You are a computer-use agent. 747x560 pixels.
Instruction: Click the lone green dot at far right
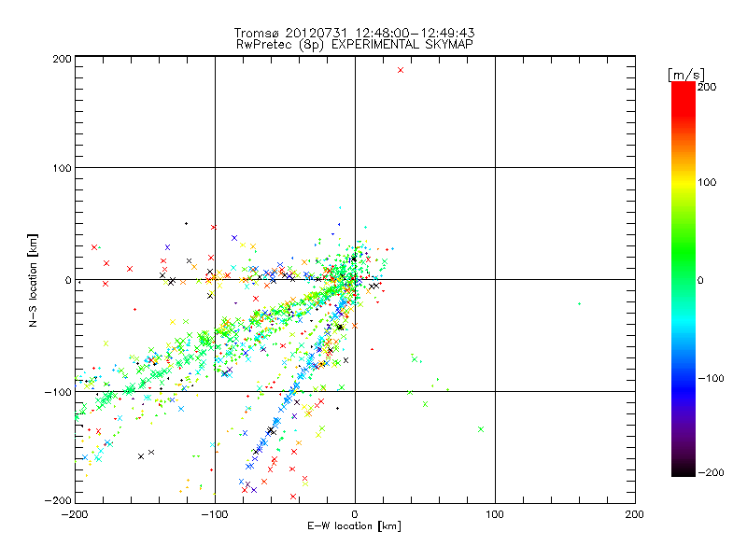(x=579, y=303)
